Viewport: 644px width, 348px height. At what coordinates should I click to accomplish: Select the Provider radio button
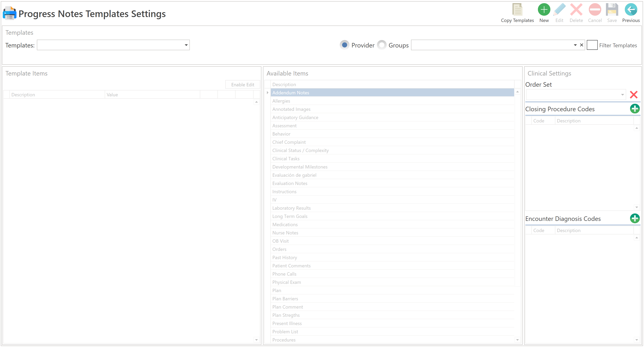pos(344,45)
